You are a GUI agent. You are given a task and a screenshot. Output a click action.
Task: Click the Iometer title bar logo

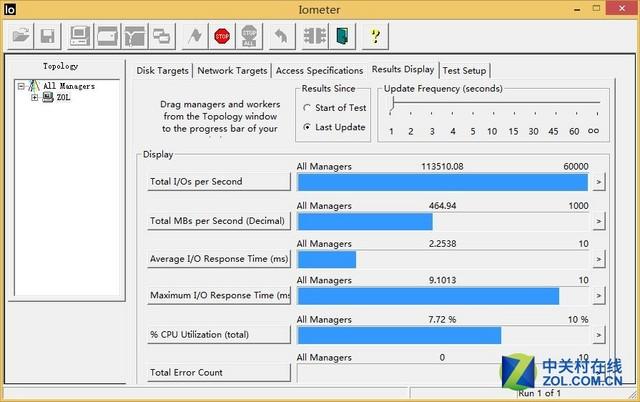click(10, 9)
